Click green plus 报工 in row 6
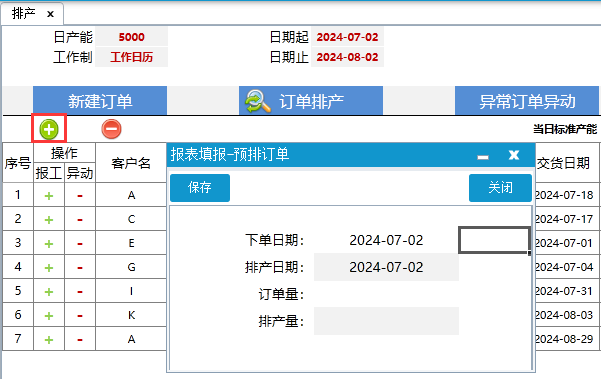The height and width of the screenshot is (379, 601). click(x=49, y=316)
